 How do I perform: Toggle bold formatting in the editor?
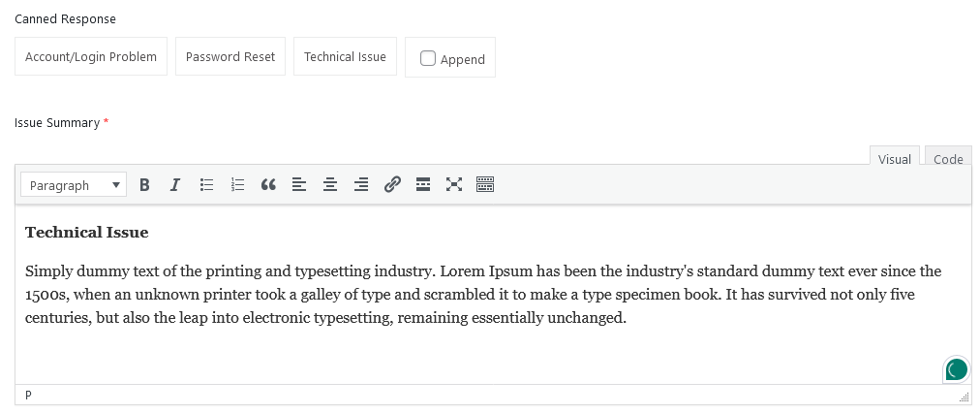[144, 185]
